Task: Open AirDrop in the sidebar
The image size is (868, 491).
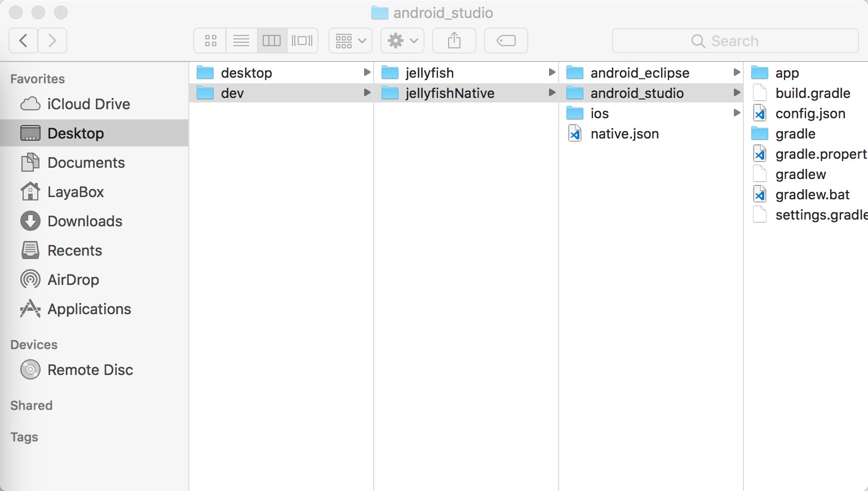Action: [94, 280]
